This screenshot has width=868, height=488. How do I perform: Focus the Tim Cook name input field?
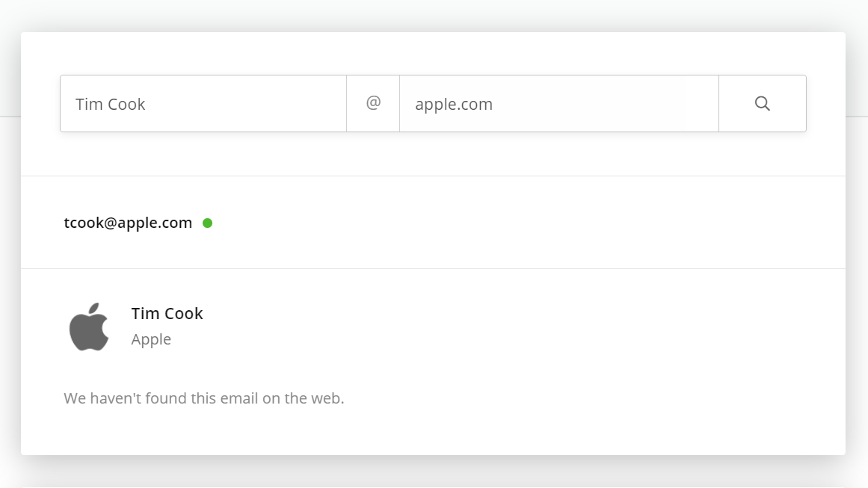[203, 103]
